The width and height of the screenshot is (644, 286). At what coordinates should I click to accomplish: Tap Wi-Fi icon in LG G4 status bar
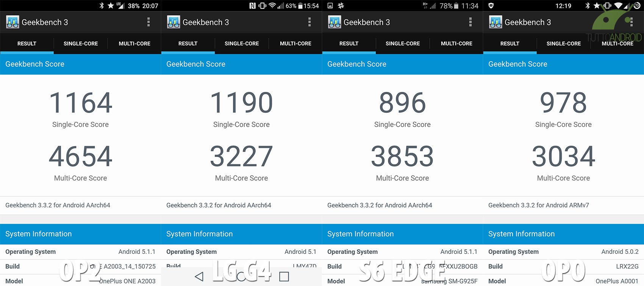click(x=272, y=6)
